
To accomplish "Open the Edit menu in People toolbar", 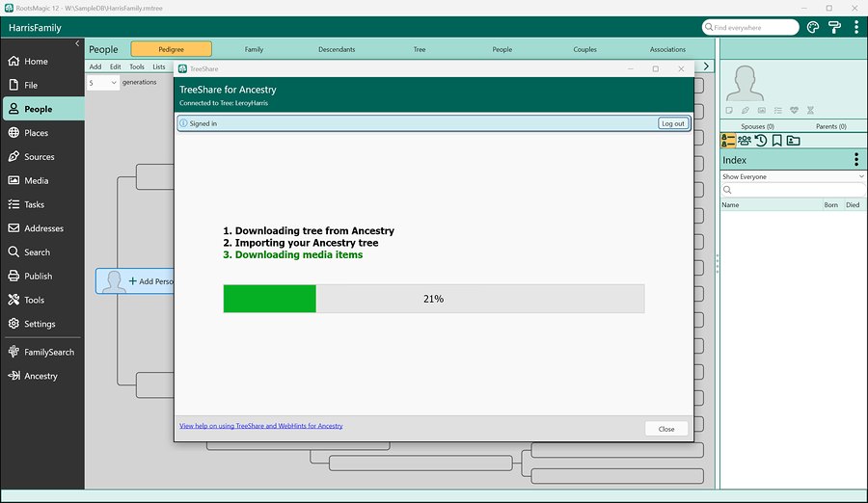I will 115,66.
